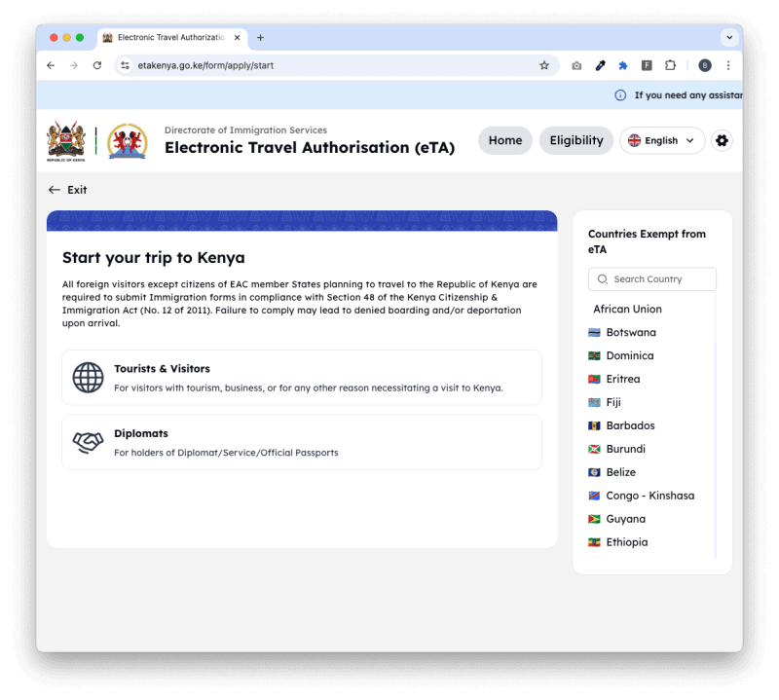Select African Union in exempt list
The height and width of the screenshot is (700, 779).
coord(627,309)
